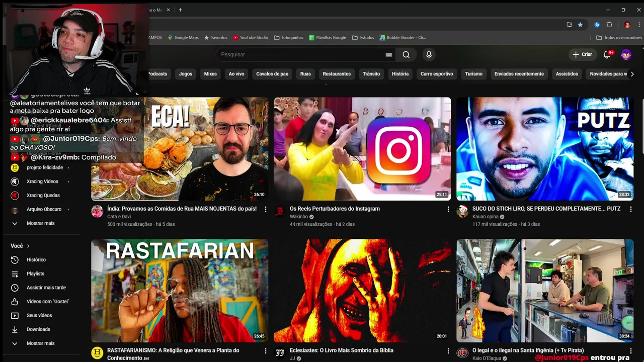
Task: Open options menu for Santa Ifigênia video
Action: [x=631, y=351]
